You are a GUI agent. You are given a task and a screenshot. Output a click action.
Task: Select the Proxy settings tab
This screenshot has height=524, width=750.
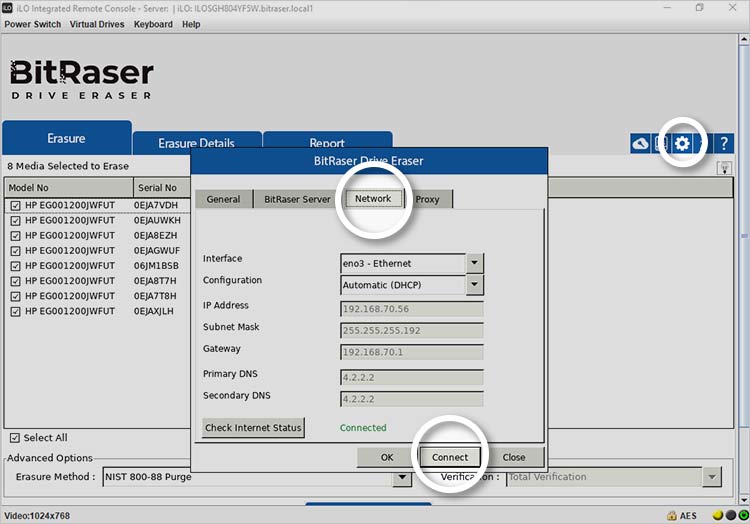[x=428, y=199]
